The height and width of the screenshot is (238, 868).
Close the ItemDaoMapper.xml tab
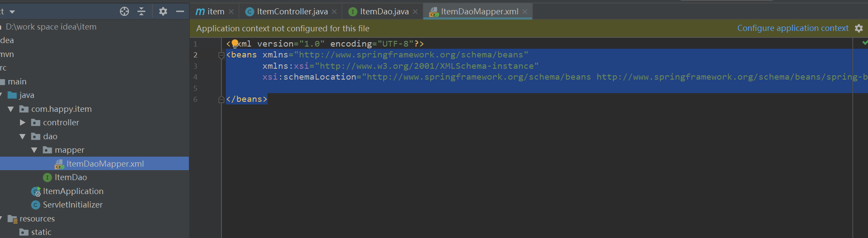pyautogui.click(x=525, y=12)
